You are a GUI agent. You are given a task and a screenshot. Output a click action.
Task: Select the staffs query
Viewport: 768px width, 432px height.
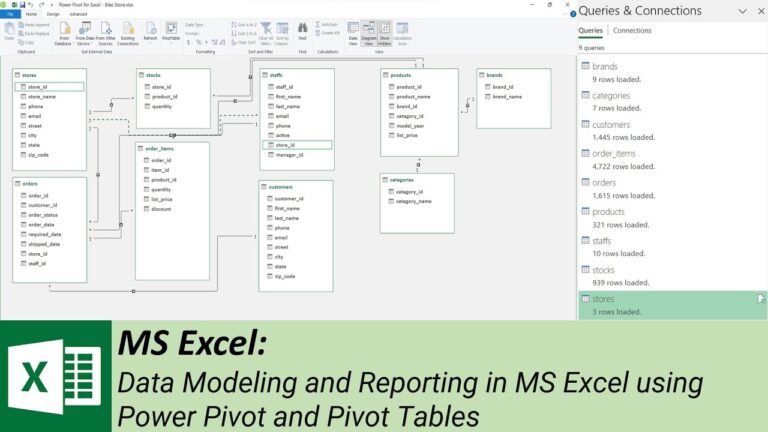point(672,246)
